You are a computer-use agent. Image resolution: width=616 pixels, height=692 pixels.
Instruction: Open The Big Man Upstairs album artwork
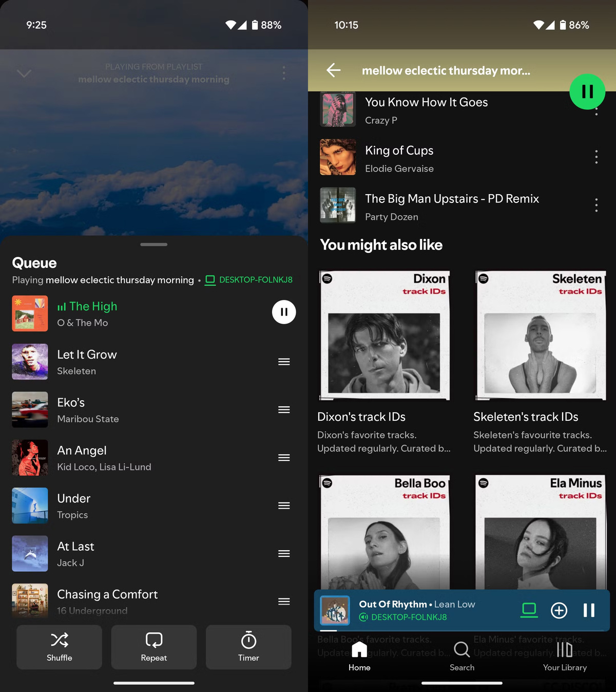338,205
